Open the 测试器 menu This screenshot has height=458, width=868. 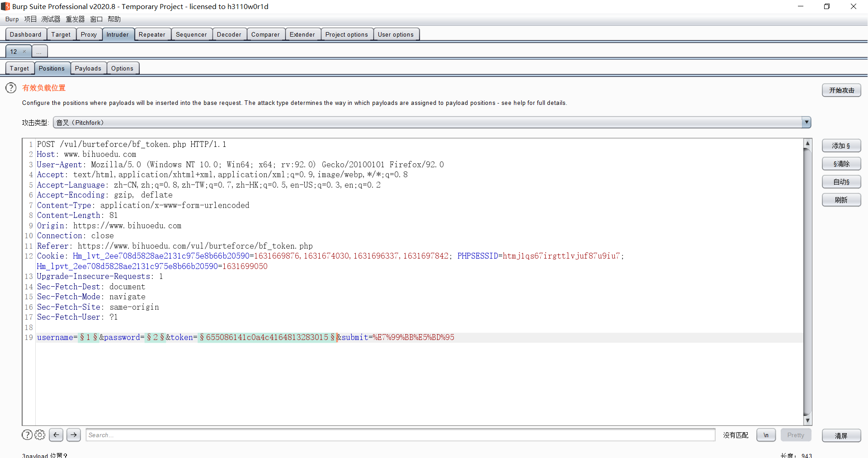[x=51, y=19]
